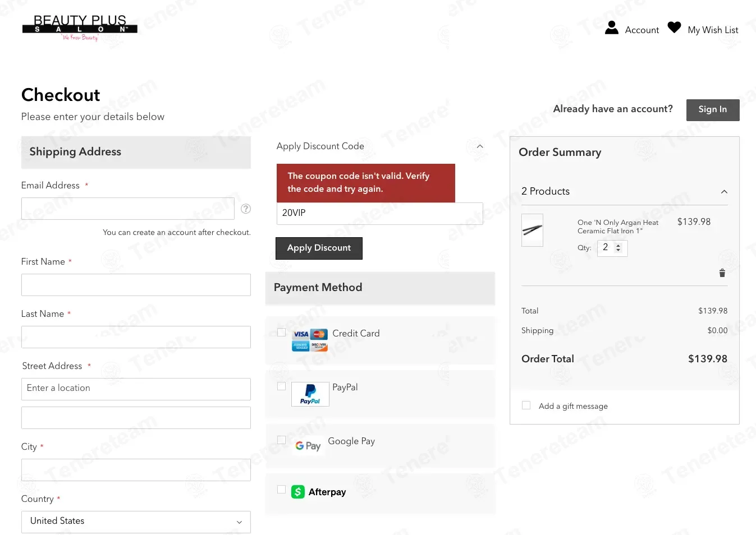Enable the Add a gift message checkbox
The image size is (756, 535).
click(x=526, y=405)
